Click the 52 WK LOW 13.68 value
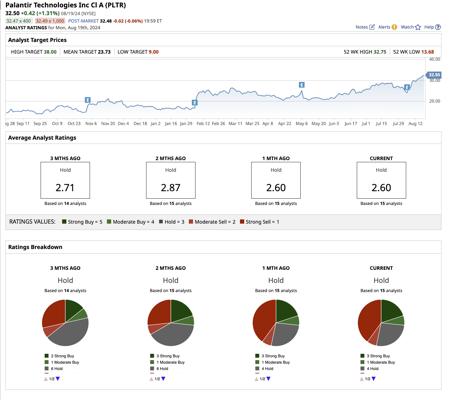 428,52
